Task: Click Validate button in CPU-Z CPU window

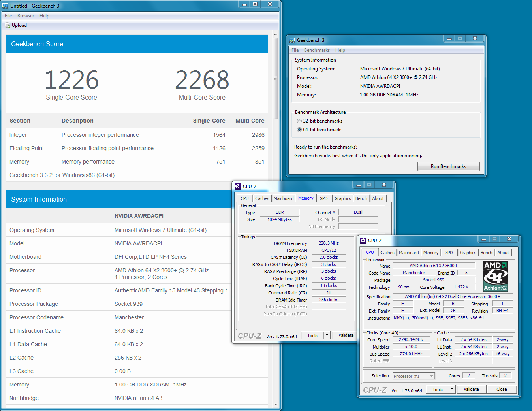Action: [471, 389]
